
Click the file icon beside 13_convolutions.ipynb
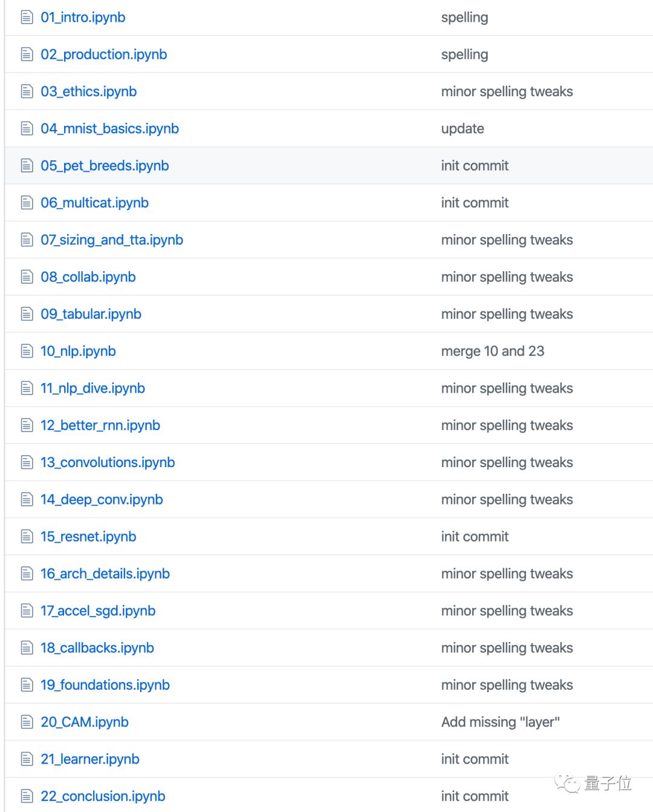[x=27, y=462]
